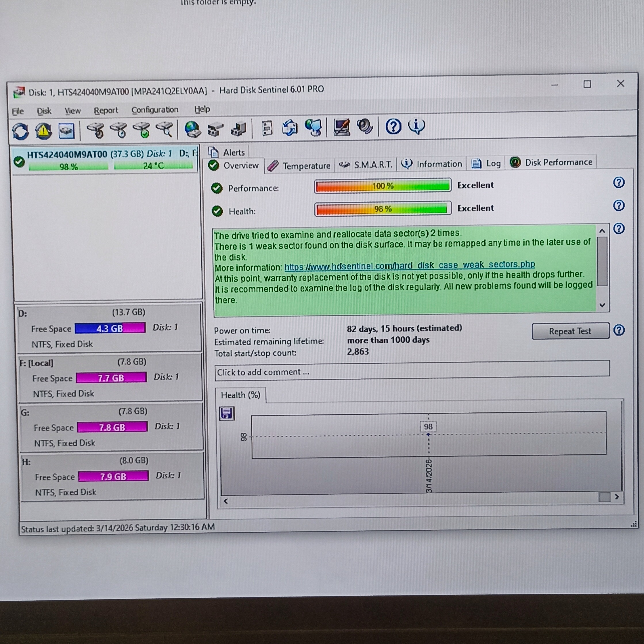Select the D: partition panel
Screen dimensions: 644x644
click(x=109, y=328)
